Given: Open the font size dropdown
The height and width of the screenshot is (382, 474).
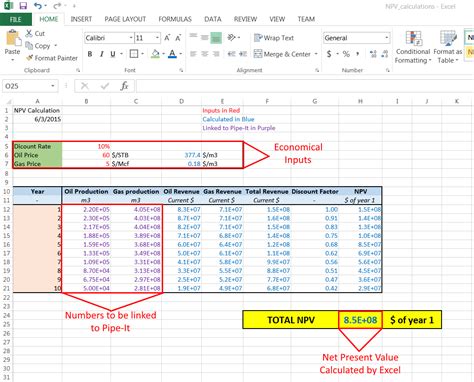Looking at the screenshot, I should tap(157, 38).
